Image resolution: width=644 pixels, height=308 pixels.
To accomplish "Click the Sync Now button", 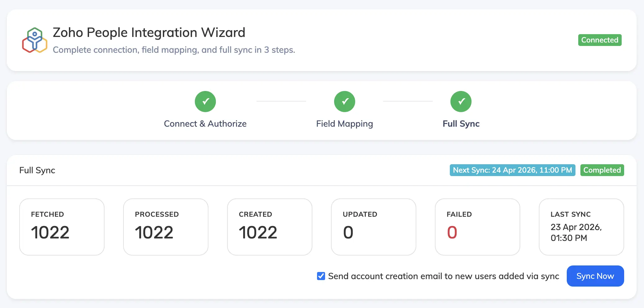I will pos(595,276).
